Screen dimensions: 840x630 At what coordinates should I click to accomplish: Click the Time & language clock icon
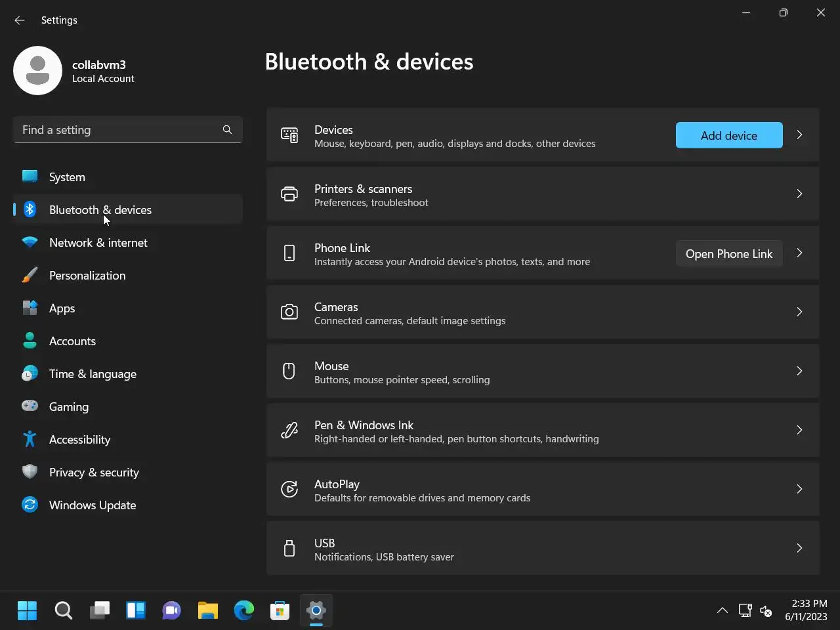pyautogui.click(x=30, y=373)
